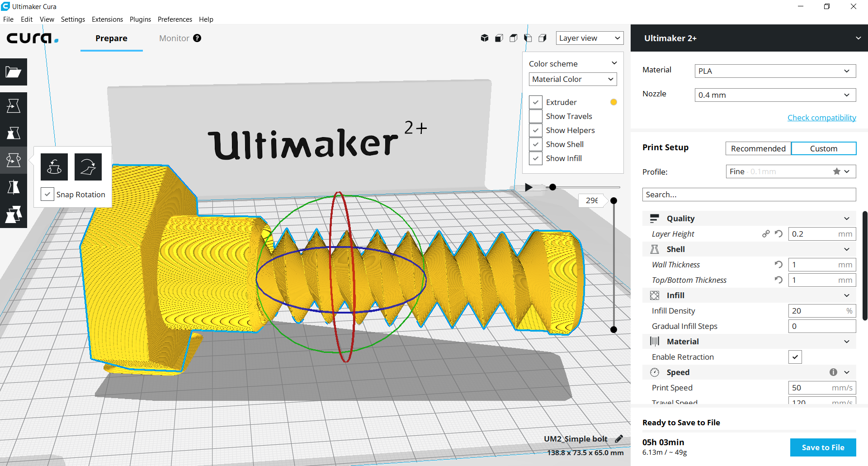Open the View menu
The image size is (868, 466).
click(47, 19)
